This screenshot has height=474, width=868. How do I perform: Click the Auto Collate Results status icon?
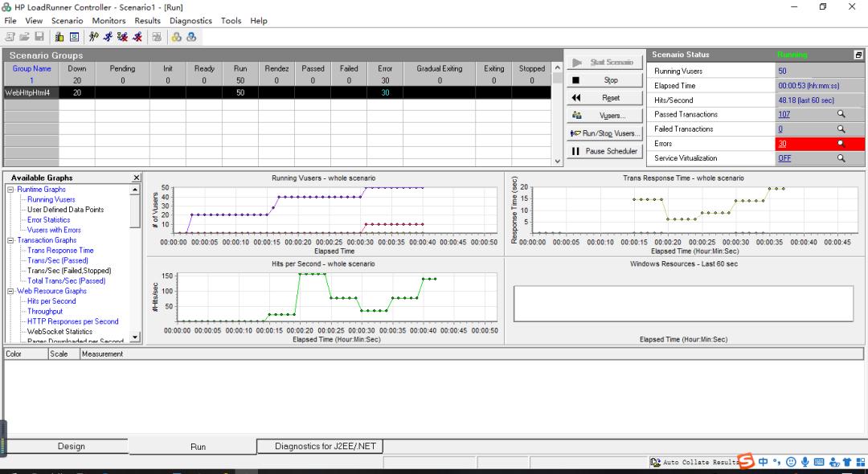click(656, 461)
